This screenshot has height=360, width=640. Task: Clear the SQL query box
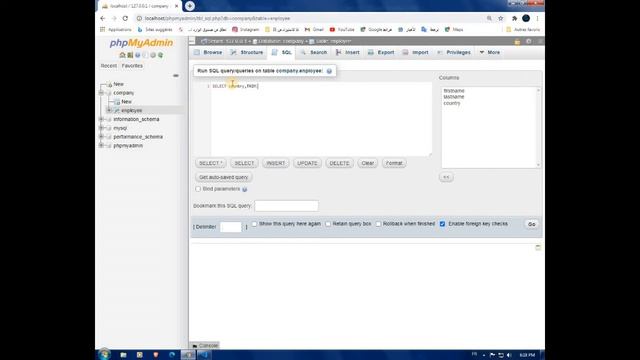[368, 163]
